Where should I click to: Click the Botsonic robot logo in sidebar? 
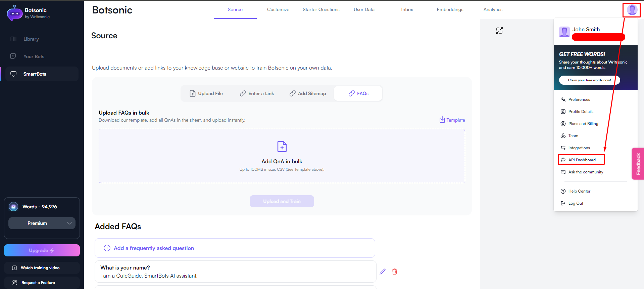point(14,13)
